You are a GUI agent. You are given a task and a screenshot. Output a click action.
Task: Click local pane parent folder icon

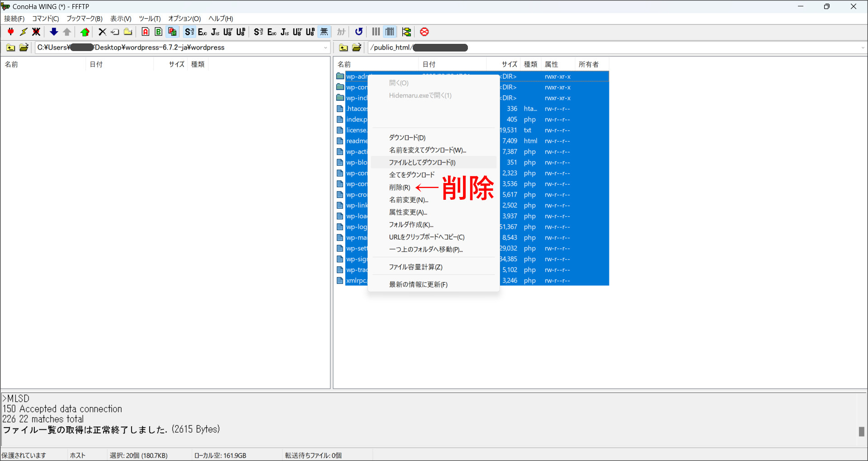tap(11, 47)
